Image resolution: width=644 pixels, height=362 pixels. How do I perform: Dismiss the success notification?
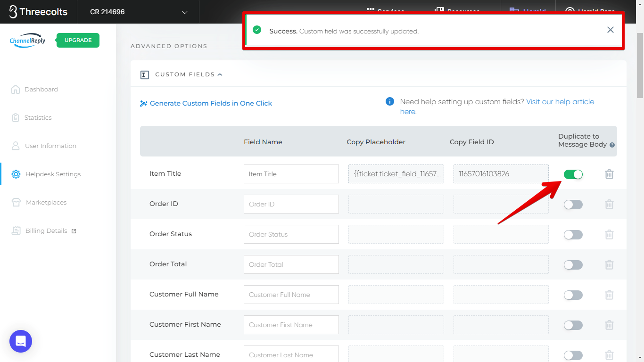tap(611, 30)
